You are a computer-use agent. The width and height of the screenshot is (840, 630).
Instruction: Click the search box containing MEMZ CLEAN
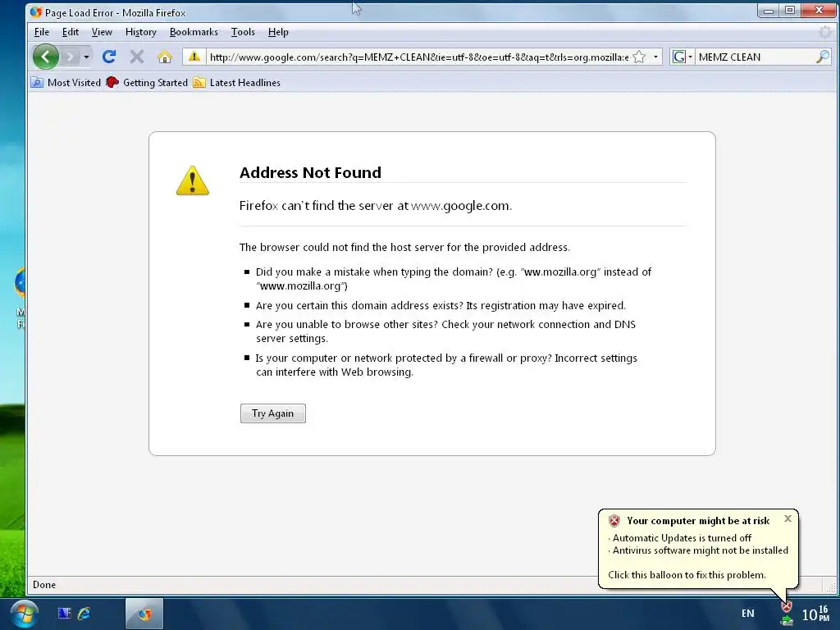[755, 57]
